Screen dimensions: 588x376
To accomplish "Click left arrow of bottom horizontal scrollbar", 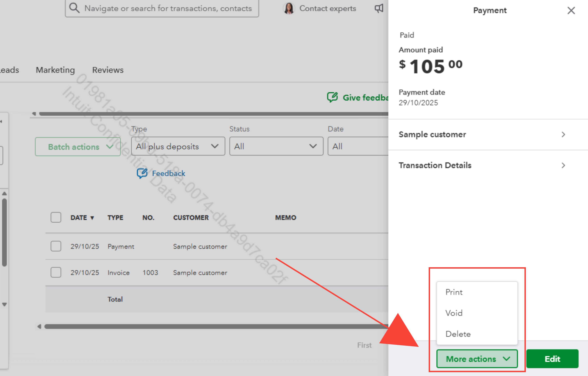I will tap(39, 327).
